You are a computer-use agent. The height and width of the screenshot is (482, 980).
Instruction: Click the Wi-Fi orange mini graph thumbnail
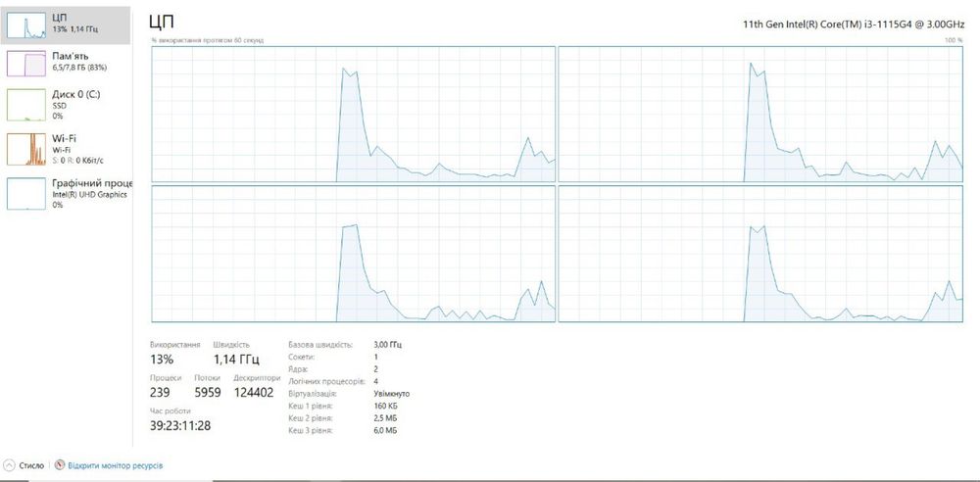click(26, 149)
